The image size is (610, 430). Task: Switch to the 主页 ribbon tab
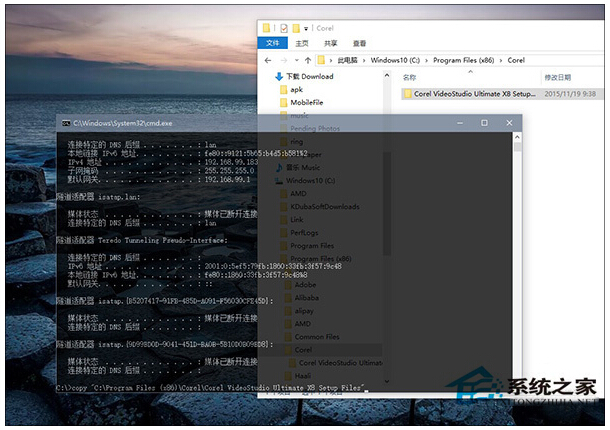[302, 44]
